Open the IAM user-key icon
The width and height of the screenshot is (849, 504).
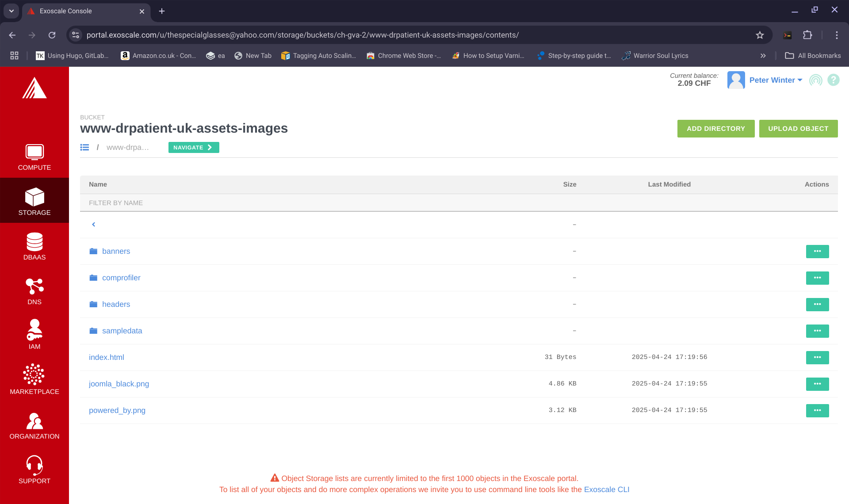click(x=34, y=330)
